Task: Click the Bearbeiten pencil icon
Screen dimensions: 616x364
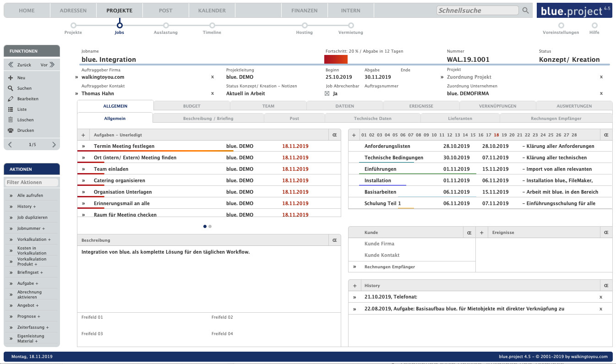Action: [x=11, y=99]
